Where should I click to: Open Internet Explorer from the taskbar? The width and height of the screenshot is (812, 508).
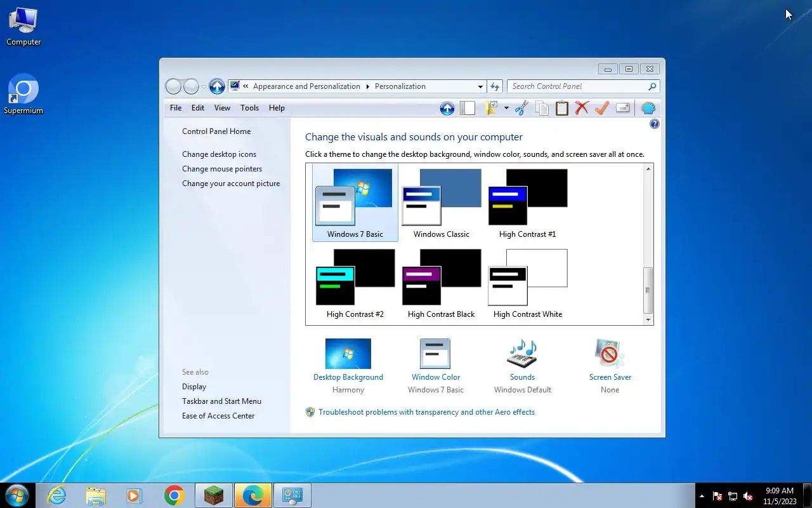[x=57, y=495]
